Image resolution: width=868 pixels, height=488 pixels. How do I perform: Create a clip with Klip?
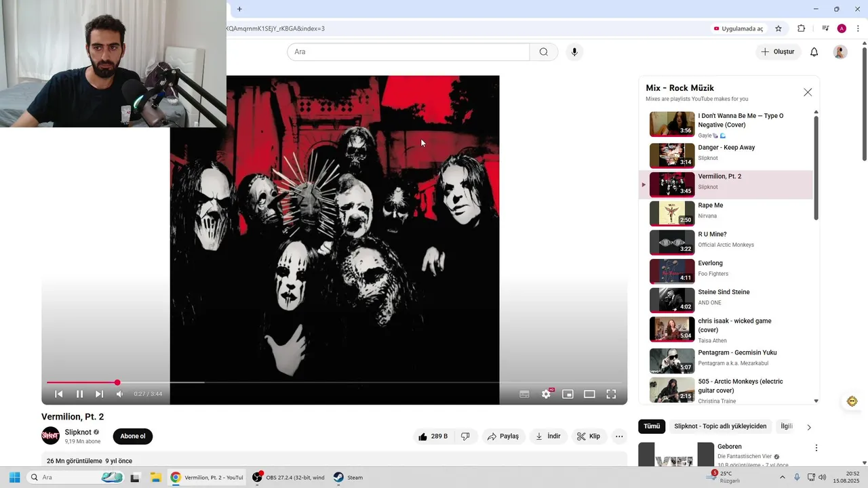[x=589, y=436]
